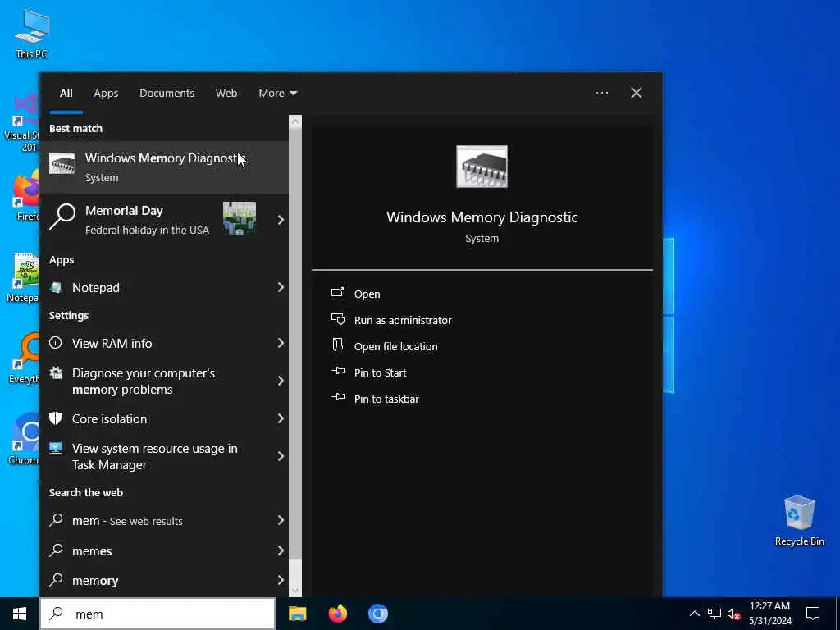Launch Chromium from the taskbar
840x630 pixels.
377,614
